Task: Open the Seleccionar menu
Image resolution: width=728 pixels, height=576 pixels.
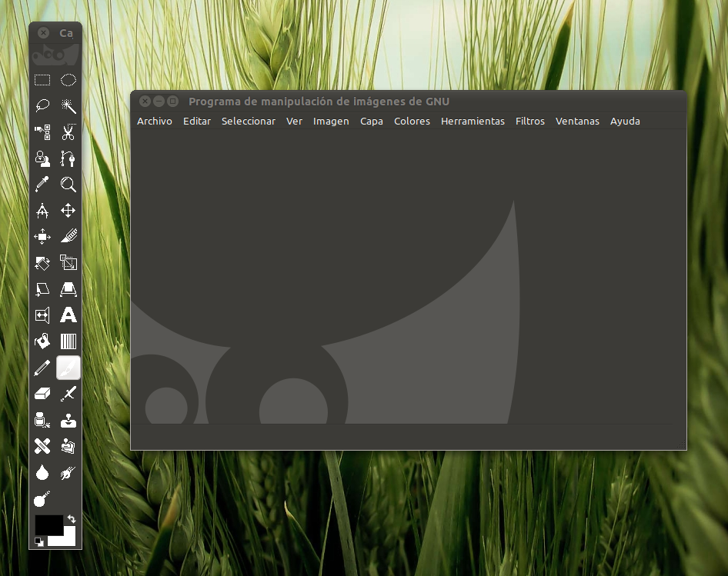Action: click(x=249, y=122)
